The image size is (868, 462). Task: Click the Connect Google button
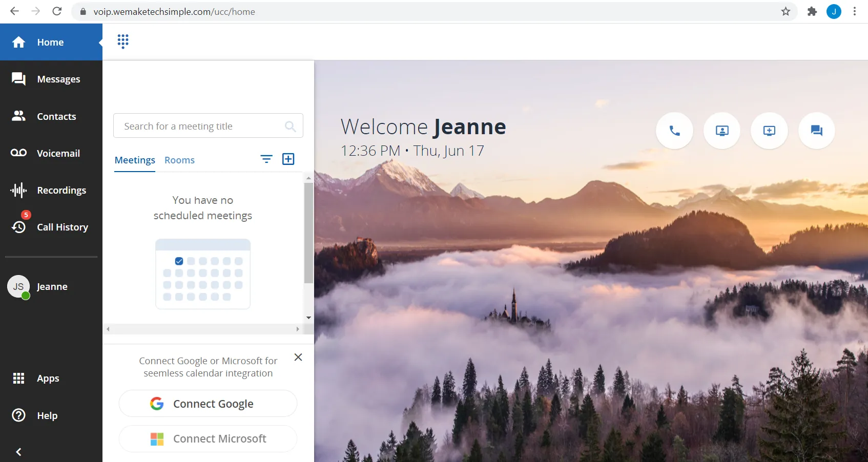208,404
